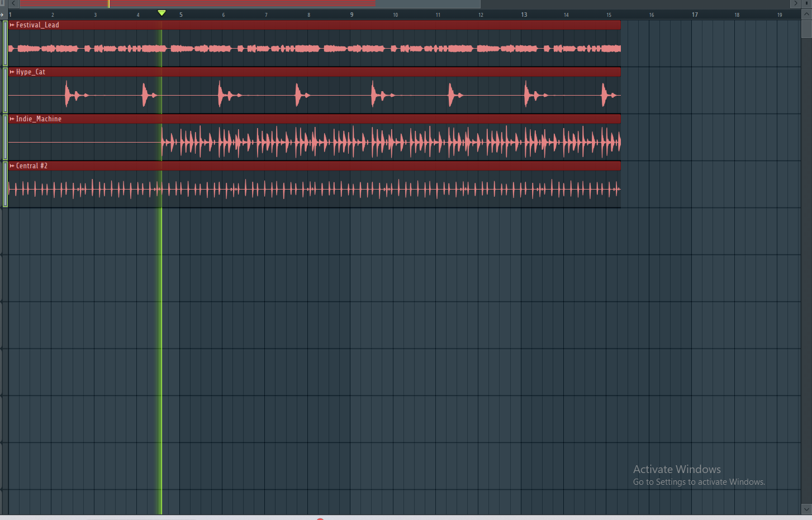Screen dimensions: 812x520
Task: Click the red horizontal scrollbar thumb
Action: (x=250, y=3)
